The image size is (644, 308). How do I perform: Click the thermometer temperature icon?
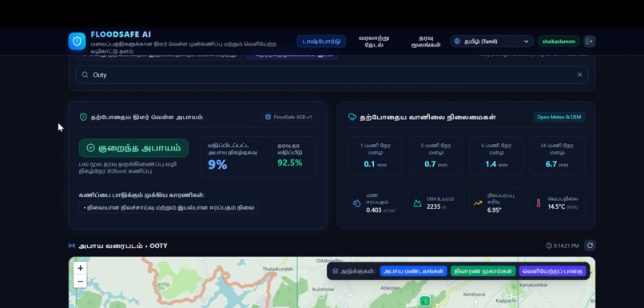538,203
